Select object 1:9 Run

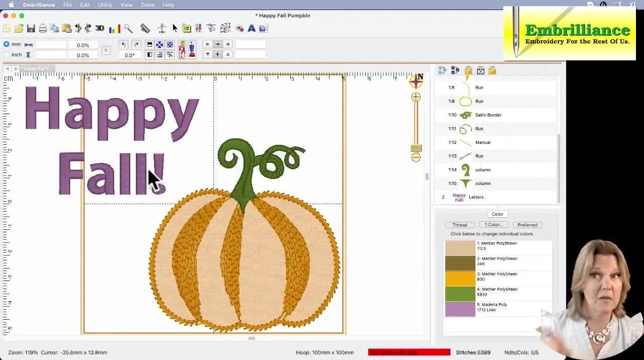pos(496,101)
